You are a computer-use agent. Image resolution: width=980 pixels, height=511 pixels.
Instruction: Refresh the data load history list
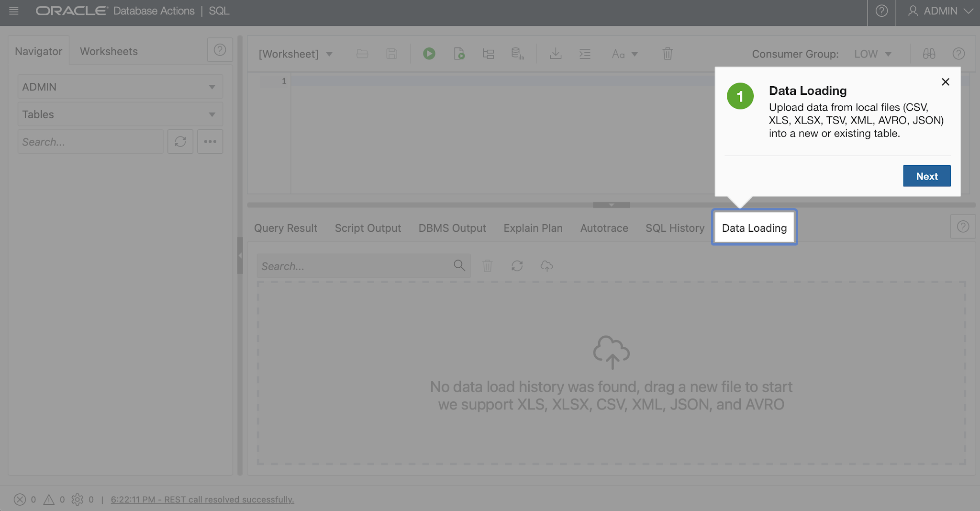tap(517, 266)
